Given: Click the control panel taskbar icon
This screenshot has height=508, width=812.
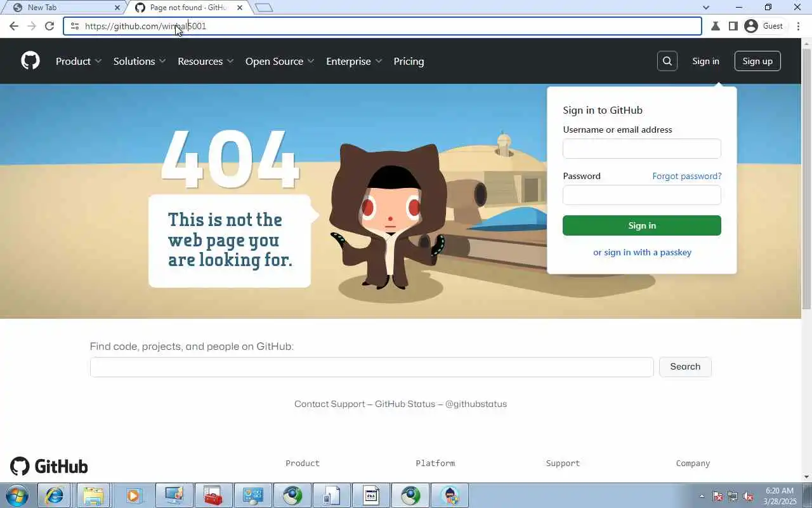Looking at the screenshot, I should [253, 495].
